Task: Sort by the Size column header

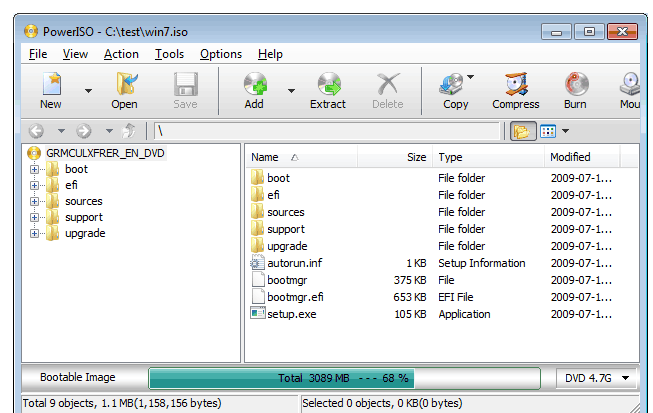Action: point(394,157)
